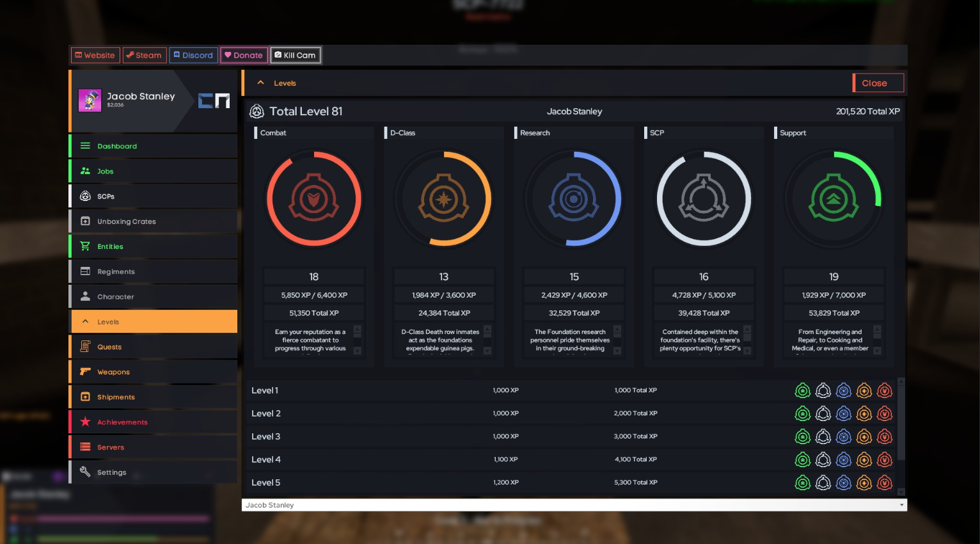The width and height of the screenshot is (980, 544).
Task: Open Unboxing Crates menu
Action: pos(154,221)
